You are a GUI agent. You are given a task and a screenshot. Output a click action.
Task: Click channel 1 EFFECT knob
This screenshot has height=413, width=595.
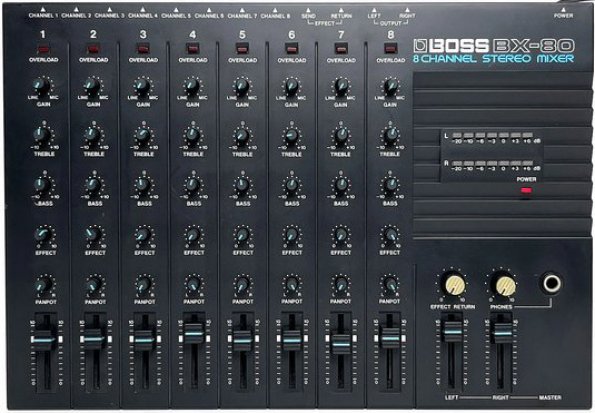point(44,235)
